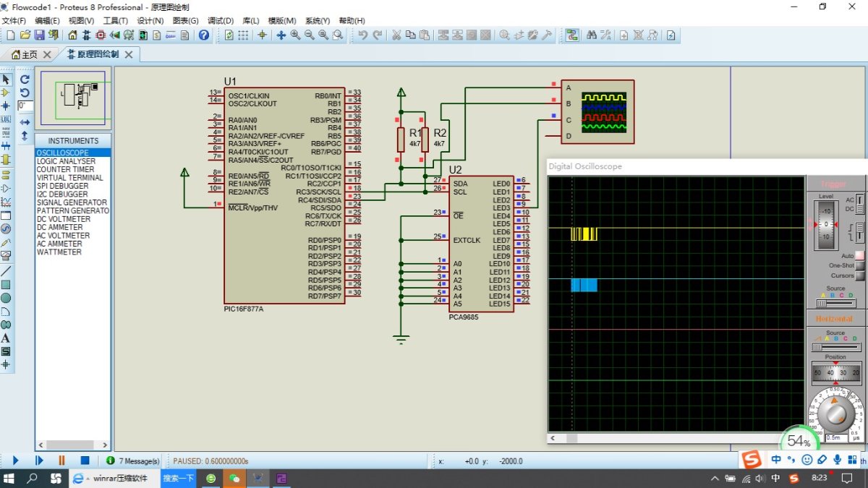The image size is (868, 488).
Task: Select OSCILLOSCOPE in the instruments list
Action: (72, 153)
